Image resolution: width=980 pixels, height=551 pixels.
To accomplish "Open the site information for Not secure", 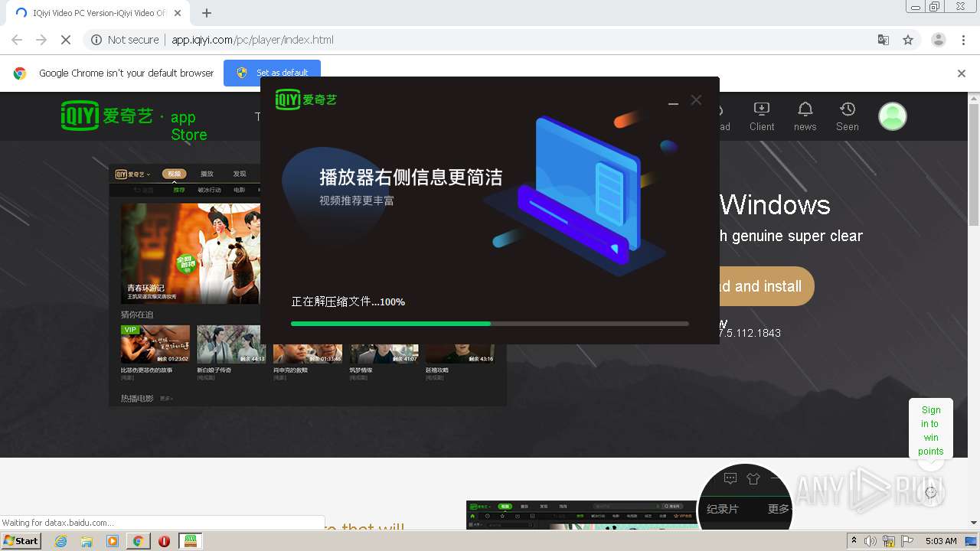I will tap(125, 40).
